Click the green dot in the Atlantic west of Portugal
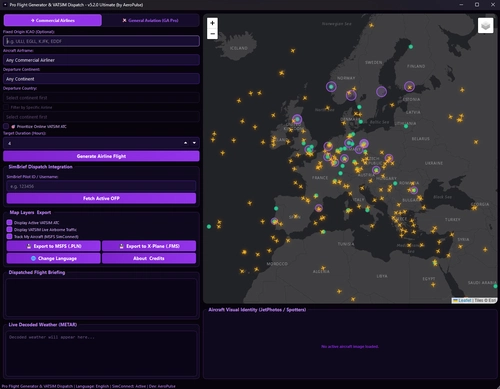 pos(209,227)
